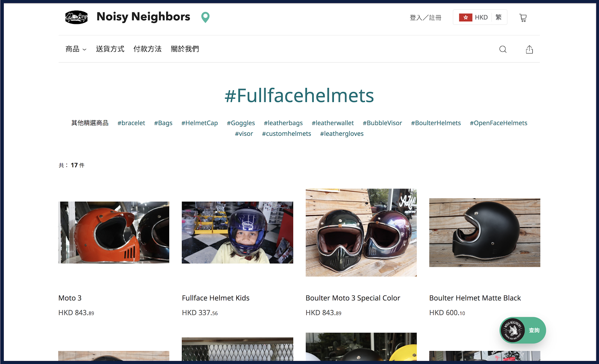The height and width of the screenshot is (364, 599).
Task: Open the 付款方法 menu item
Action: [x=148, y=49]
